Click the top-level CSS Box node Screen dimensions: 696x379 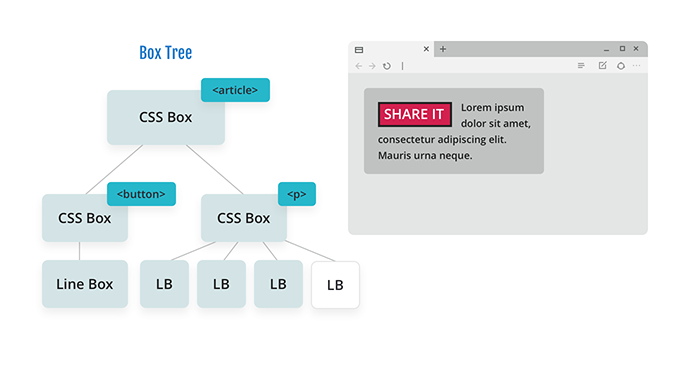[x=166, y=118]
